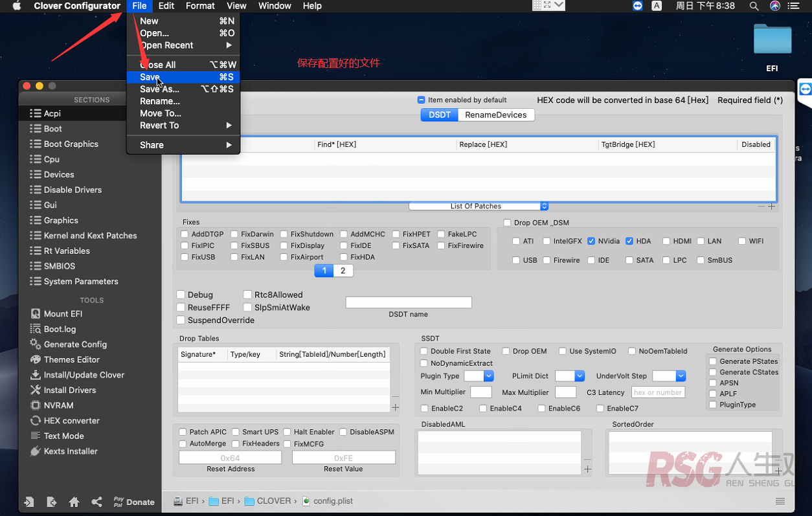
Task: Click the Graphics section list icon
Action: click(36, 220)
